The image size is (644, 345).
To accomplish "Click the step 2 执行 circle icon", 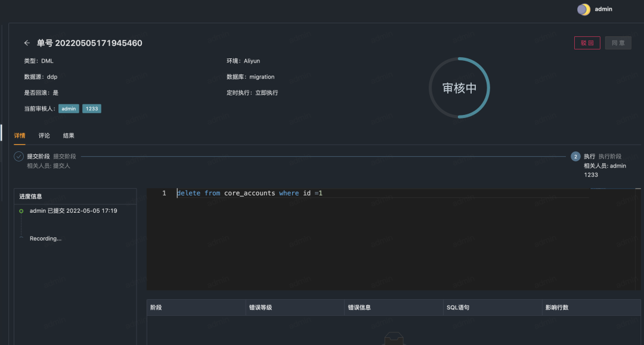I will 575,156.
